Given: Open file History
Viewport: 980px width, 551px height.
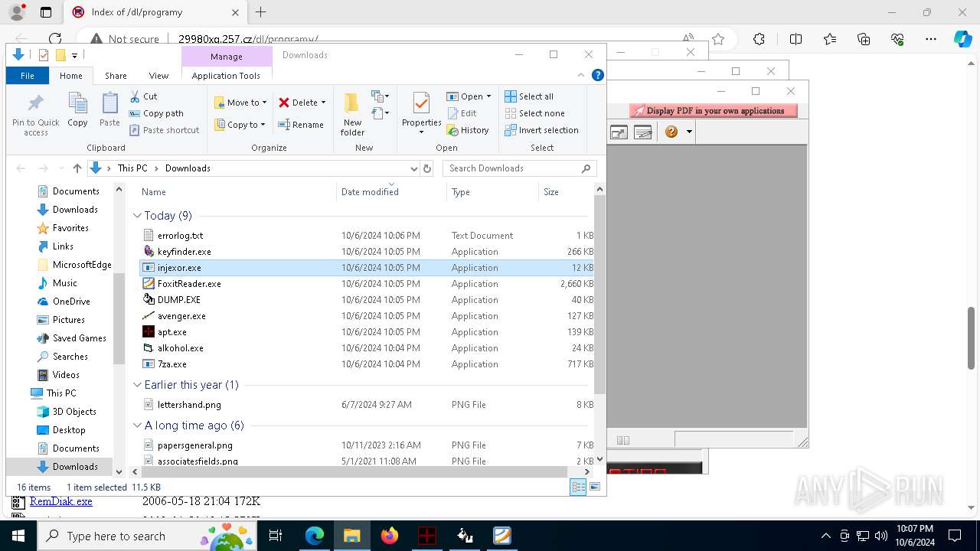Looking at the screenshot, I should coord(468,130).
